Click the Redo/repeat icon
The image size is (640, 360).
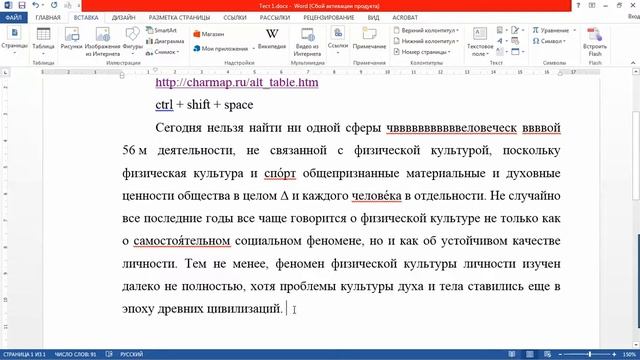point(54,5)
